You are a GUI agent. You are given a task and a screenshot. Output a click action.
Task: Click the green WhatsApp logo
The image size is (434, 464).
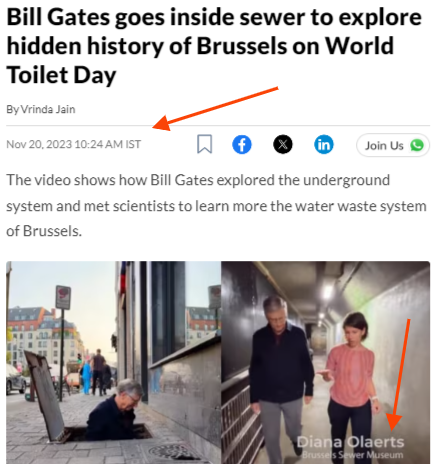pyautogui.click(x=417, y=145)
